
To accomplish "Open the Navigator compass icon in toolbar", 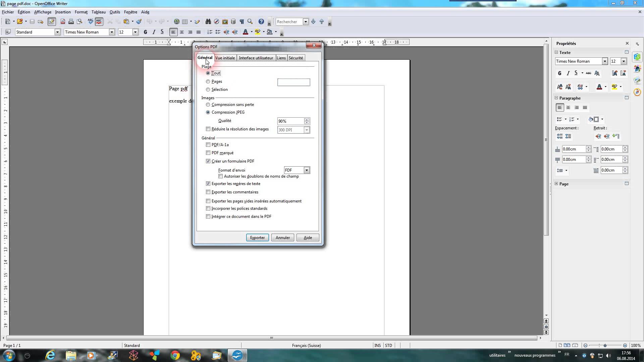I will [217, 21].
